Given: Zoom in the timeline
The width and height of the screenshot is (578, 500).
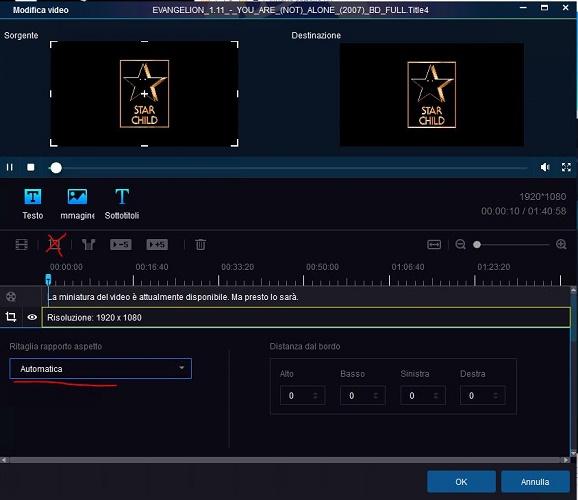Looking at the screenshot, I should pyautogui.click(x=561, y=244).
